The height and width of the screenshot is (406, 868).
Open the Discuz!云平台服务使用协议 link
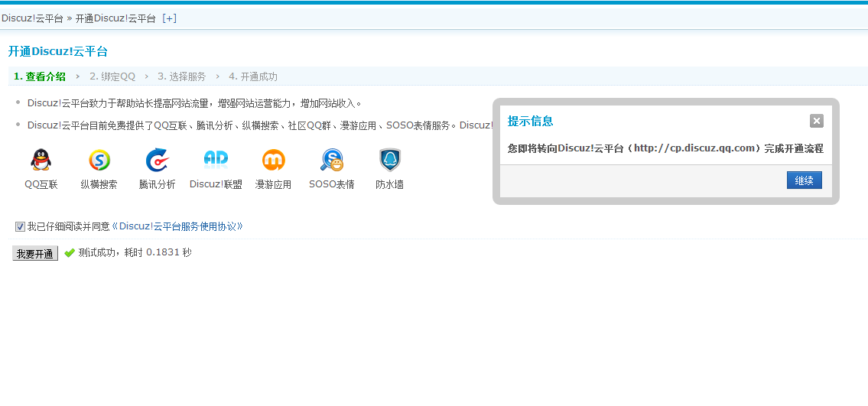[x=177, y=226]
